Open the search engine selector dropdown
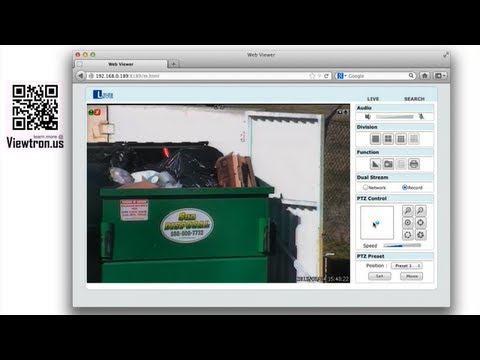480x360 pixels. 342,76
